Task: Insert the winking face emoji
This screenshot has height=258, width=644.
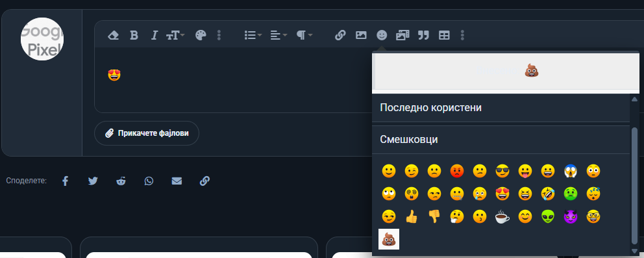Action: (412, 171)
